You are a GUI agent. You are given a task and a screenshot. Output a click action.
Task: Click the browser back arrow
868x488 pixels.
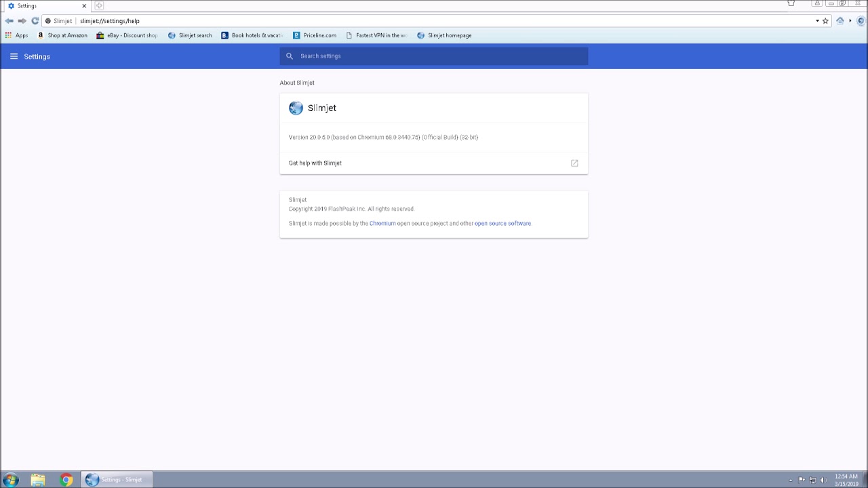pyautogui.click(x=9, y=21)
